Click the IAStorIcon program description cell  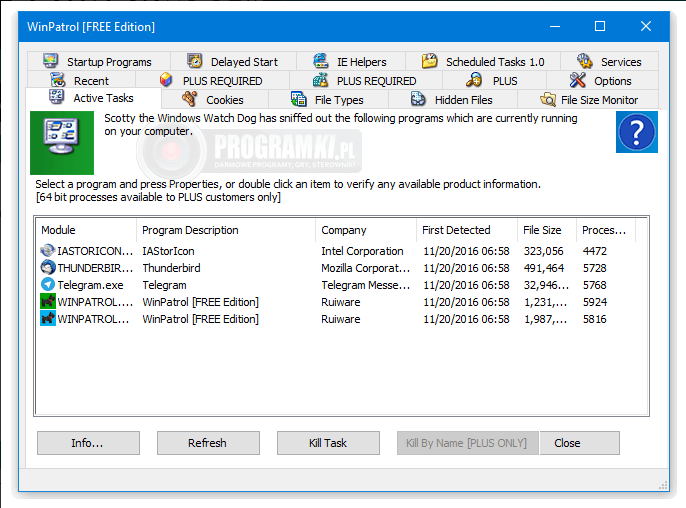click(168, 251)
